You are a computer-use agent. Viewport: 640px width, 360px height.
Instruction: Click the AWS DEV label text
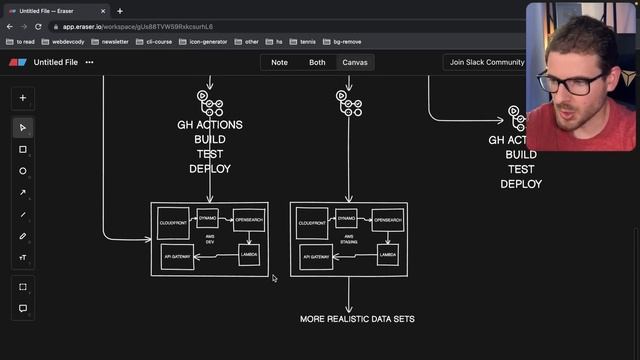click(x=210, y=239)
